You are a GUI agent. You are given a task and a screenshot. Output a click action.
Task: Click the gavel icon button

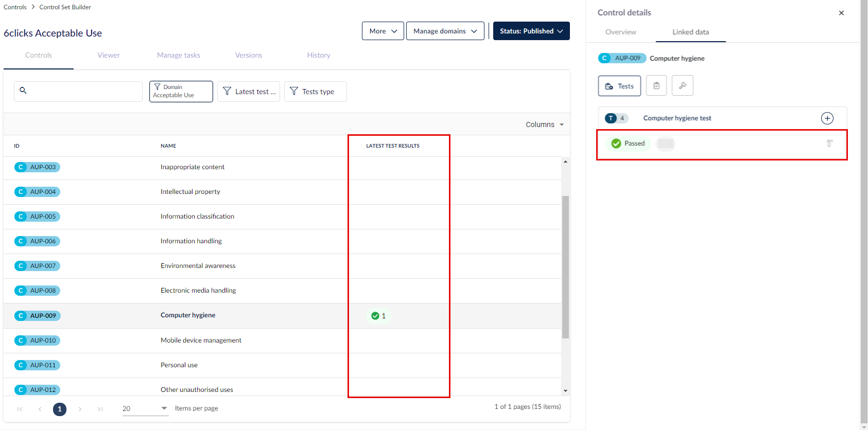click(682, 86)
